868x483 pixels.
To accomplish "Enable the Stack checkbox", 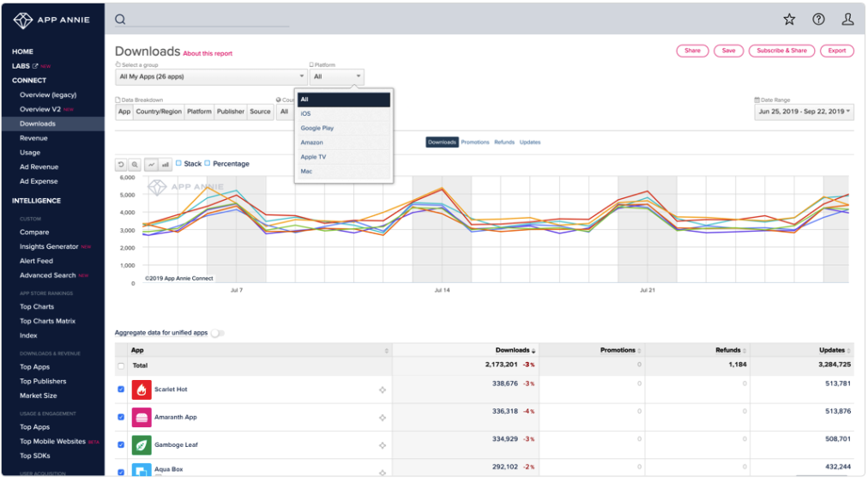I will 178,163.
